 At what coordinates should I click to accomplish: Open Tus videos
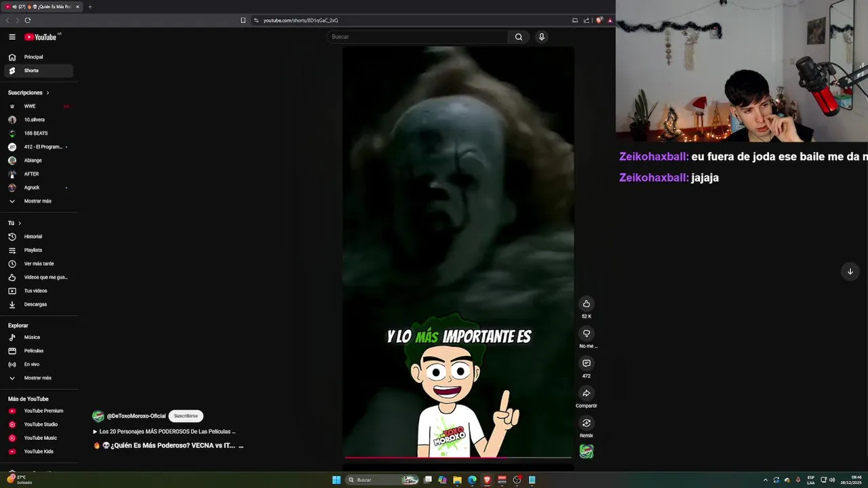click(x=39, y=291)
